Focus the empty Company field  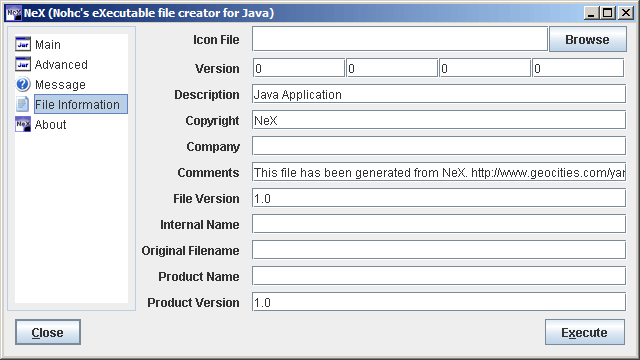pyautogui.click(x=439, y=146)
